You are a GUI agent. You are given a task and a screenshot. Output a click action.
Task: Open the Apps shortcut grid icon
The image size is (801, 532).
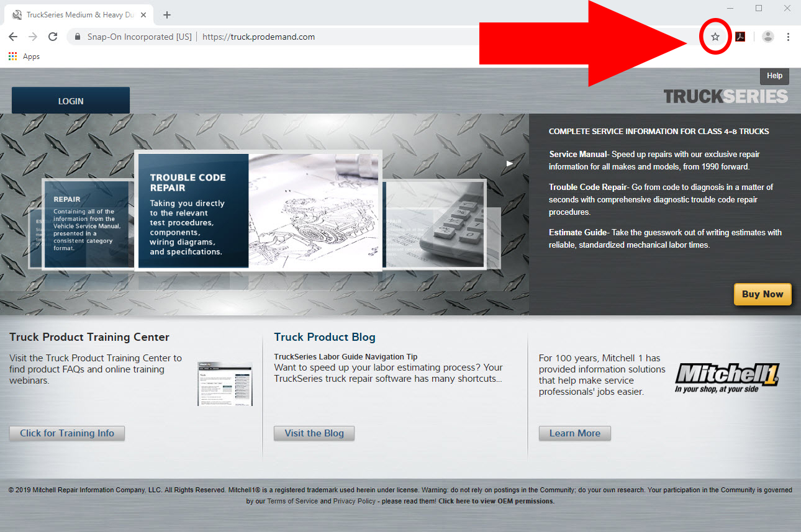[x=12, y=56]
